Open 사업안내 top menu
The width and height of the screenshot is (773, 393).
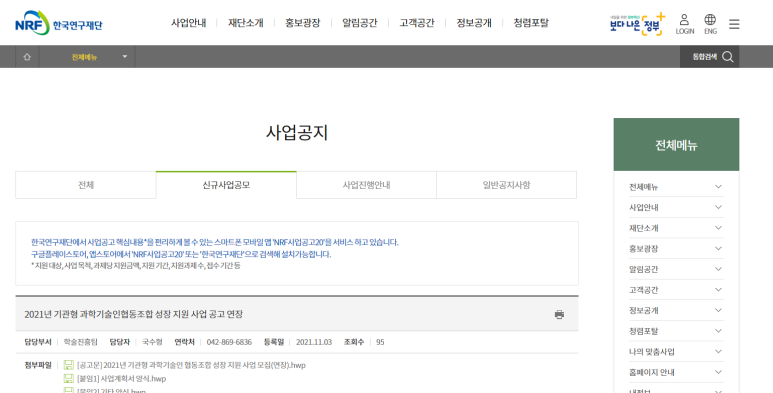(x=188, y=23)
